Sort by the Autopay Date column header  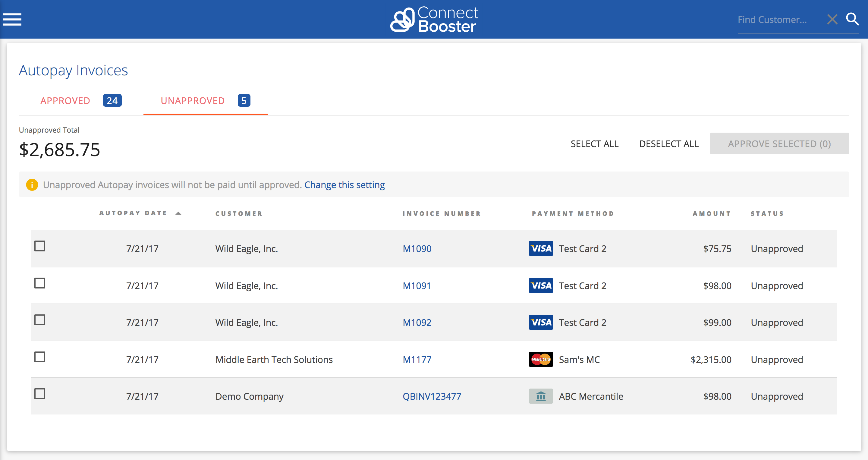tap(133, 213)
